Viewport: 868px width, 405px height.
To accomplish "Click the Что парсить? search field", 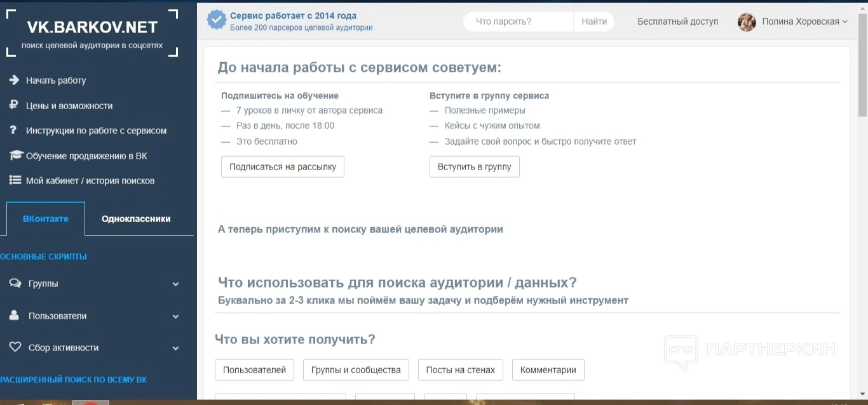I will [519, 22].
